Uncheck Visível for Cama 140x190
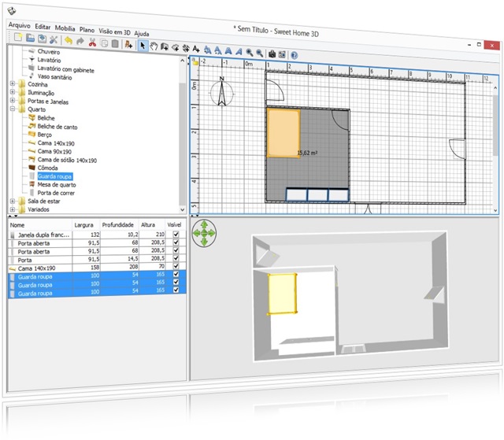Viewport: 504px width, 440px height. pos(176,268)
